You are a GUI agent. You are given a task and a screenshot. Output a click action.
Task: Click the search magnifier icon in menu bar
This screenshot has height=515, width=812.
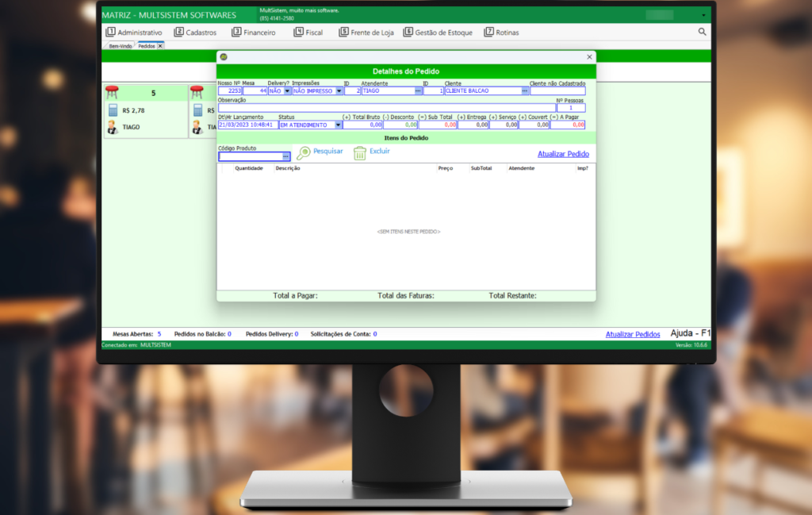[702, 32]
